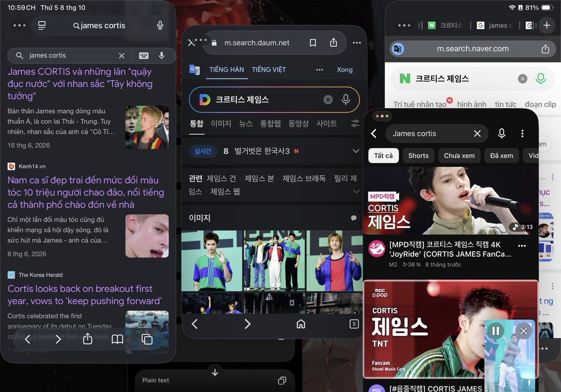The height and width of the screenshot is (392, 561).
Task: Open keyboard icon in Google search box
Action: click(x=144, y=56)
